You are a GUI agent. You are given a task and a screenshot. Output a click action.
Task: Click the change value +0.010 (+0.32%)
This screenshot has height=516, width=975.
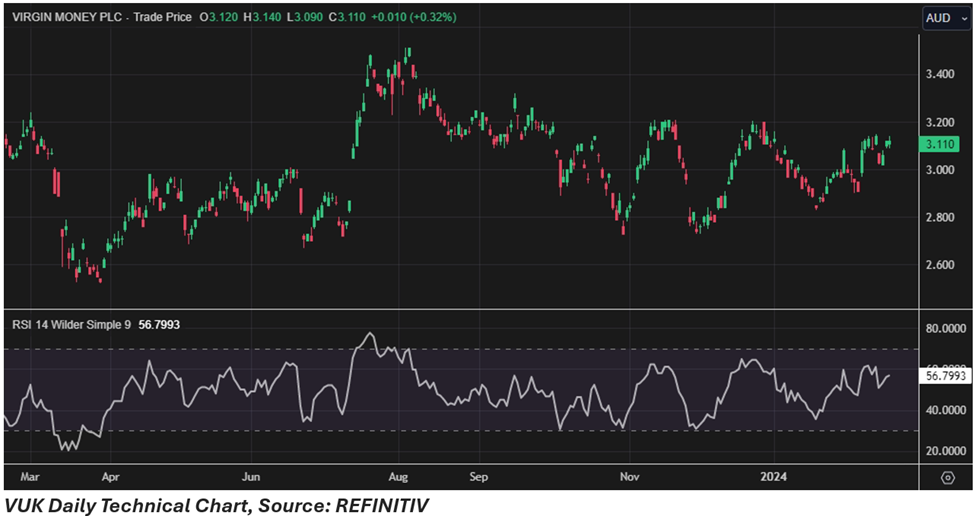(x=414, y=17)
